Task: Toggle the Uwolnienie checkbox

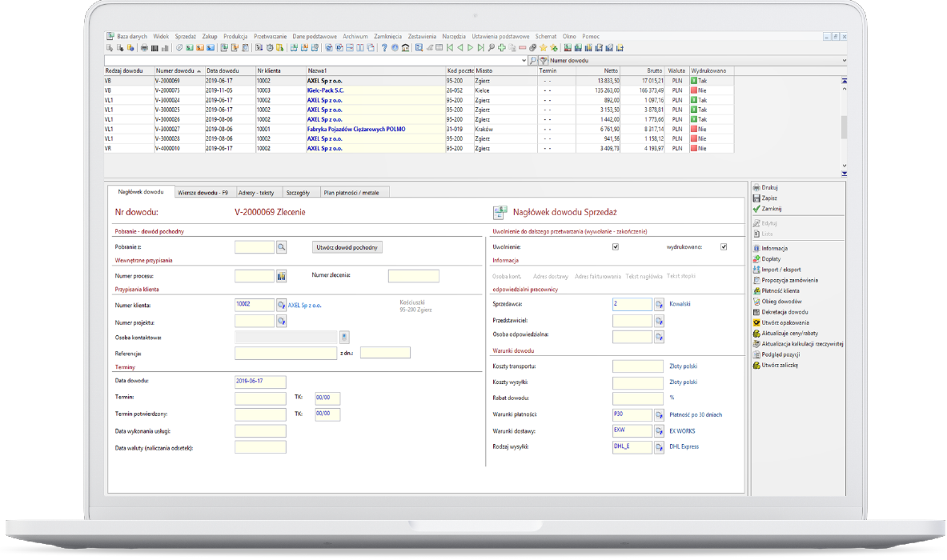Action: (616, 247)
